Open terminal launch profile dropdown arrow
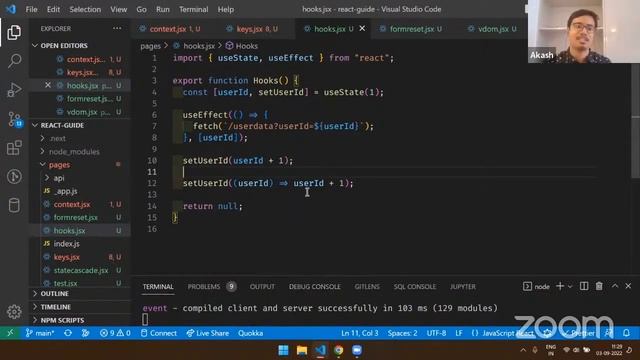Image resolution: width=640 pixels, height=360 pixels. [x=570, y=286]
